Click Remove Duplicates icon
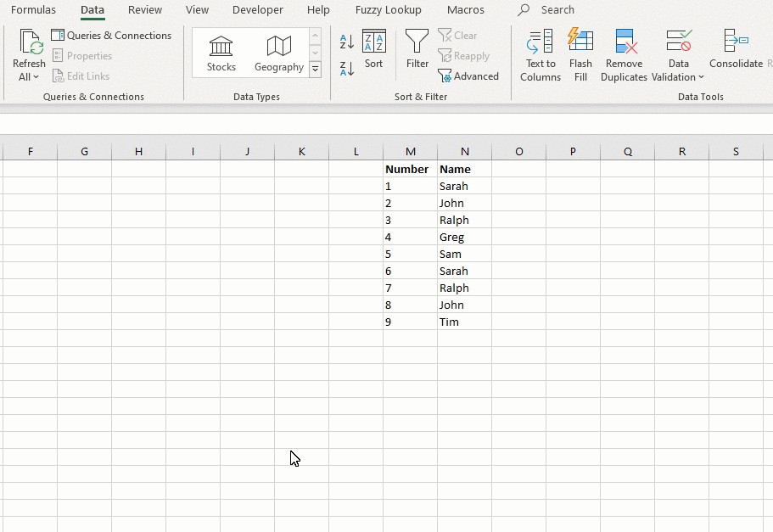Image resolution: width=773 pixels, height=532 pixels. point(624,55)
